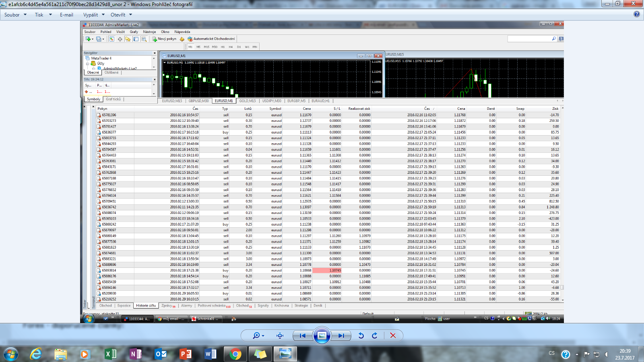Delete the photo with the red X

(393, 335)
